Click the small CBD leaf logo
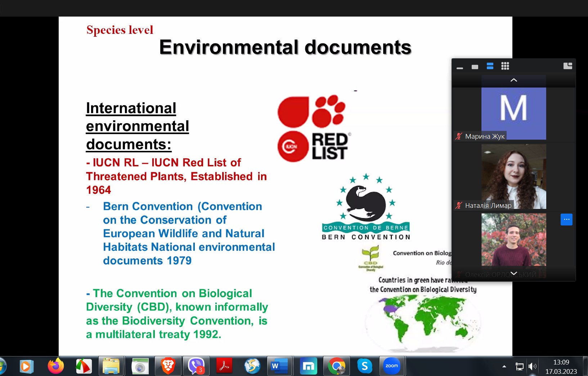This screenshot has height=376, width=588. coord(371,258)
